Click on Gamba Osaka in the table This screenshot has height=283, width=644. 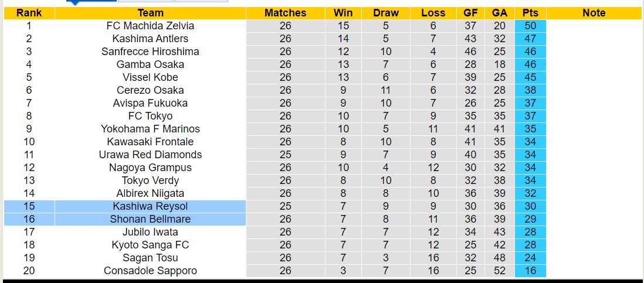pos(150,64)
